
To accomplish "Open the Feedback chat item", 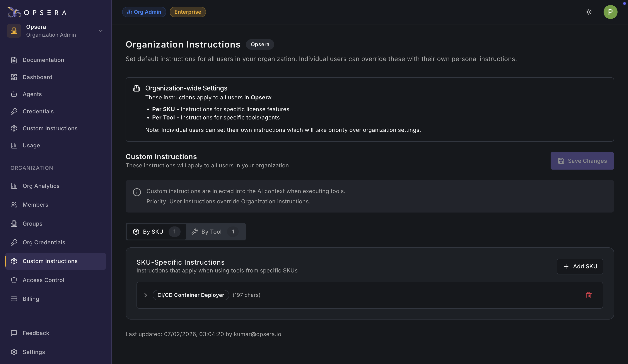I will [36, 333].
